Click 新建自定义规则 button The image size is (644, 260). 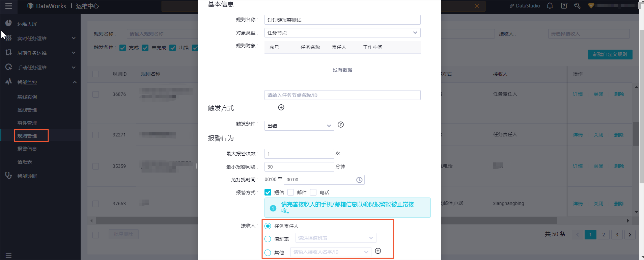point(610,54)
